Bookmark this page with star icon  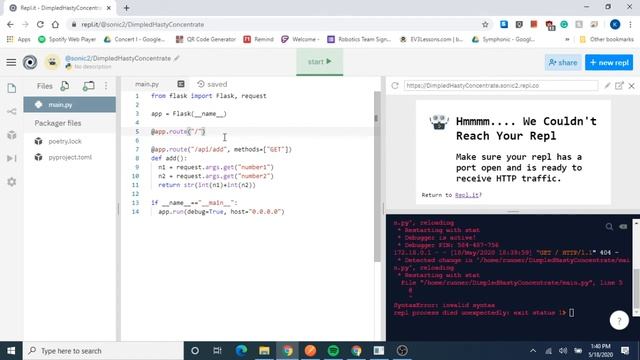[485, 24]
